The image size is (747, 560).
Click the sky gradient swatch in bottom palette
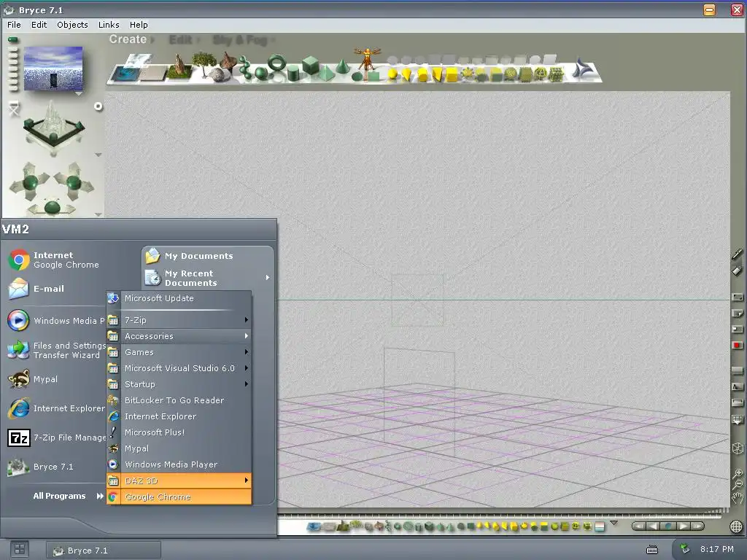600,526
